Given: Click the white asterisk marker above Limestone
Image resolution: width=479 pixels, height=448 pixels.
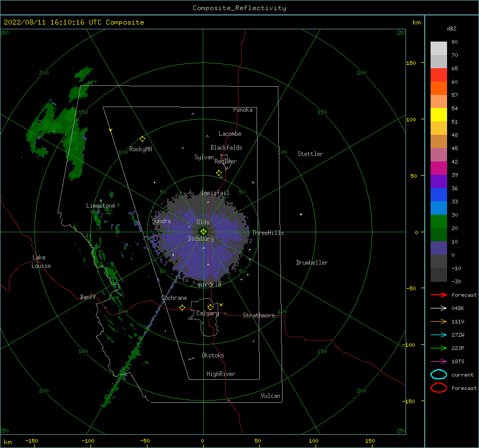Looking at the screenshot, I should pos(101,201).
